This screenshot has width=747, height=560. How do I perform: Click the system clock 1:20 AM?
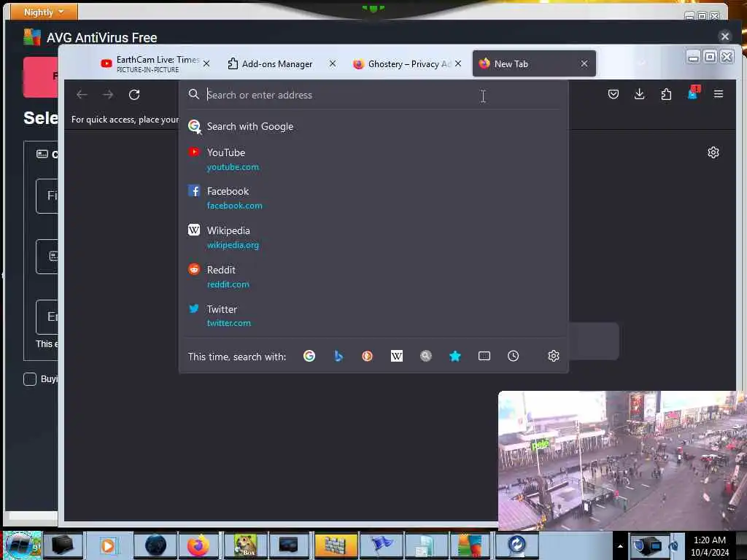(x=710, y=540)
